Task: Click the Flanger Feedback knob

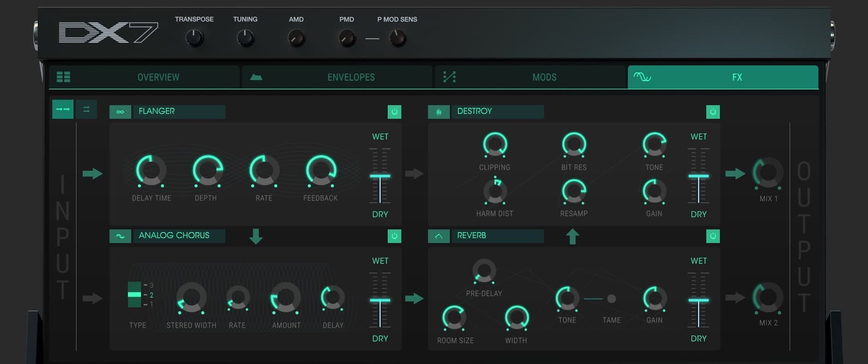Action: click(x=321, y=171)
